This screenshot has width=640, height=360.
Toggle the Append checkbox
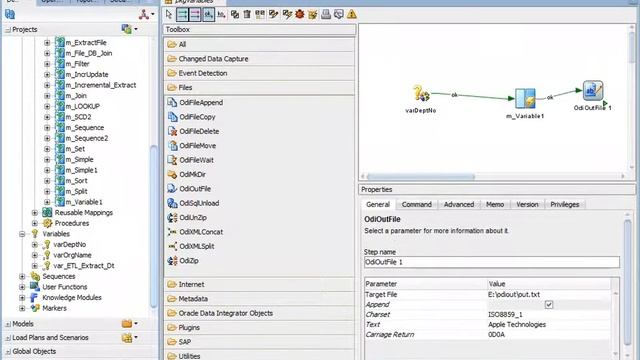549,304
